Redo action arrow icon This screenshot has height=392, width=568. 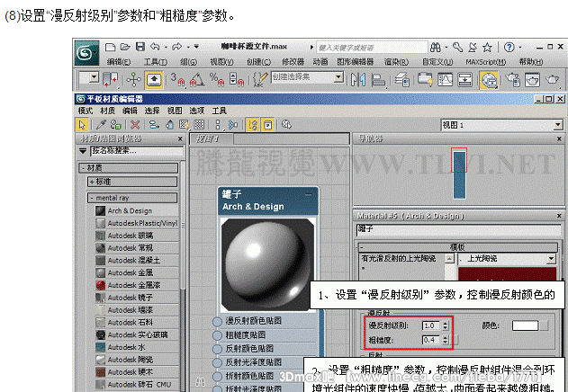coord(176,47)
